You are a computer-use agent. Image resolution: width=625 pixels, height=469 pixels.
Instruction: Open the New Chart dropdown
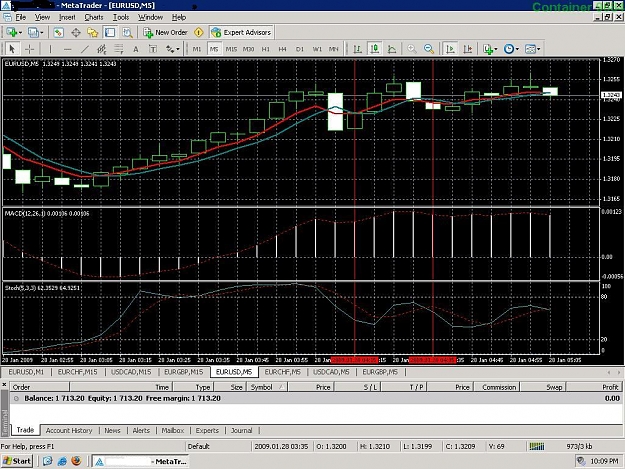pos(14,33)
